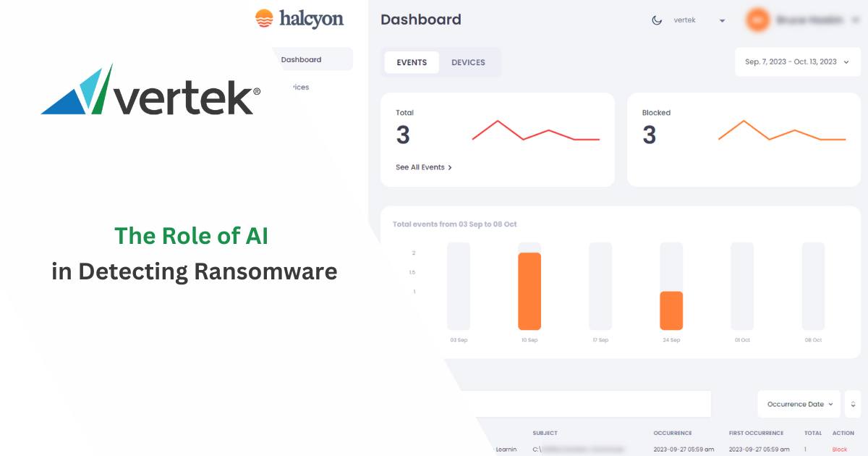Click the '03 Sep' axis label
Viewport: 868px width, 456px height.
pos(459,340)
